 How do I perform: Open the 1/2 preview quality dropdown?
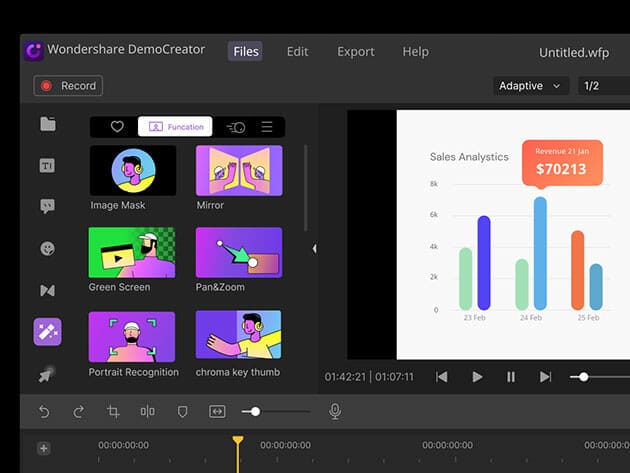pos(603,86)
